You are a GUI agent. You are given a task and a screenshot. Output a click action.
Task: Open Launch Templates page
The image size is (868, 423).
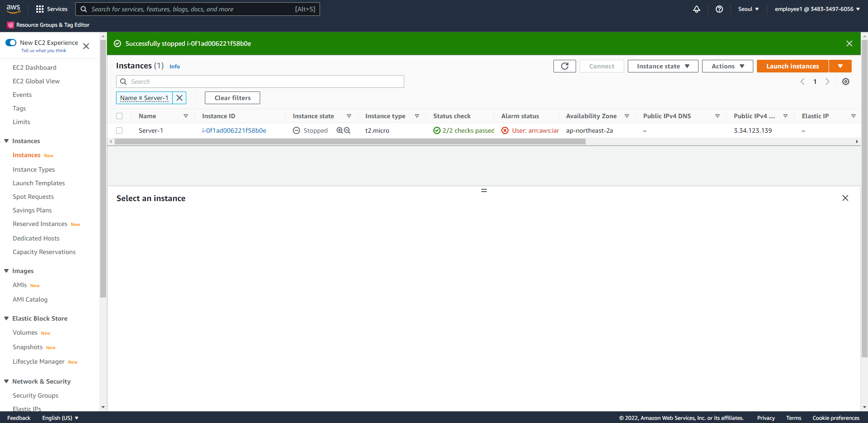tap(39, 183)
